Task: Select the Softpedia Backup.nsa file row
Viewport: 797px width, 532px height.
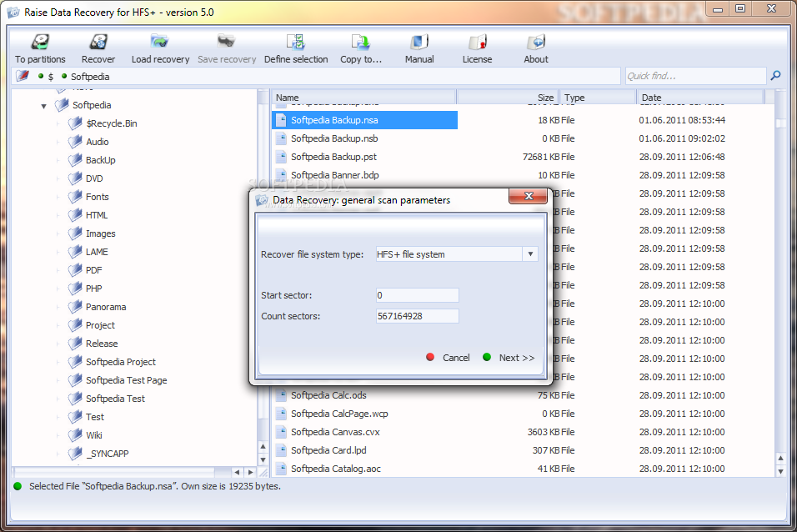Action: coord(364,120)
